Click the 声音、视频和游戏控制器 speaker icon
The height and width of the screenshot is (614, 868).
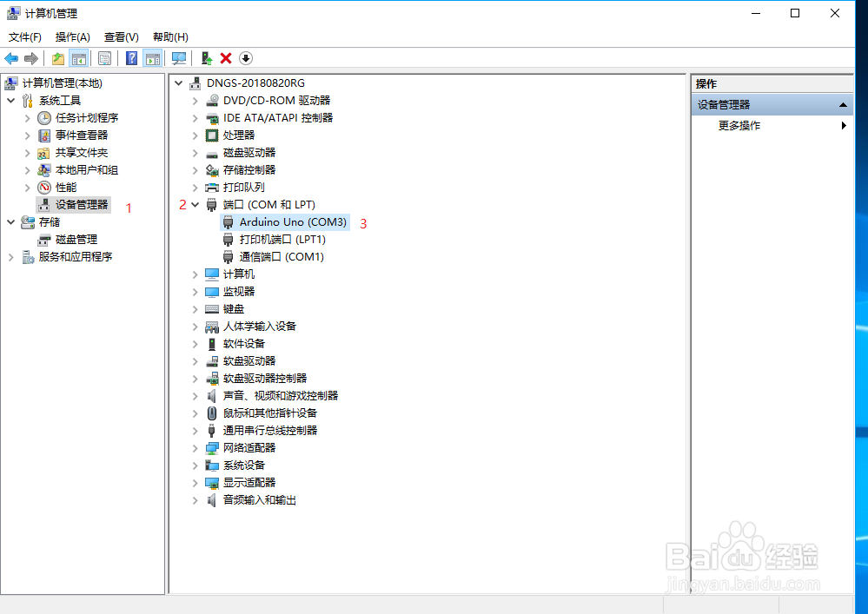[x=212, y=396]
